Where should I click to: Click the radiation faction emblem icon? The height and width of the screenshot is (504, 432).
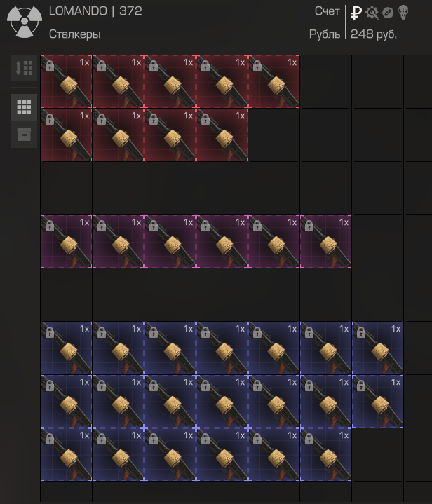25,22
